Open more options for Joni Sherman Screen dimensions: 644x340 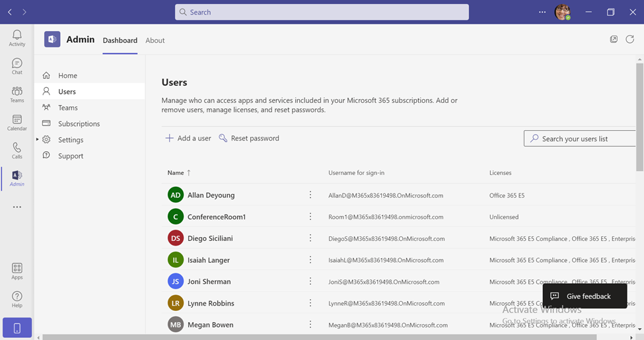(310, 281)
